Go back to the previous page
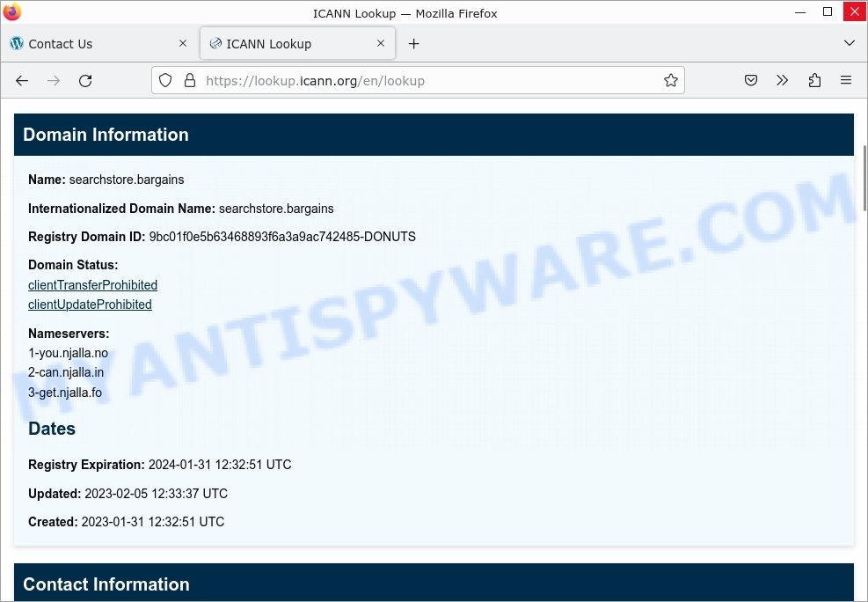The image size is (868, 602). 22,81
